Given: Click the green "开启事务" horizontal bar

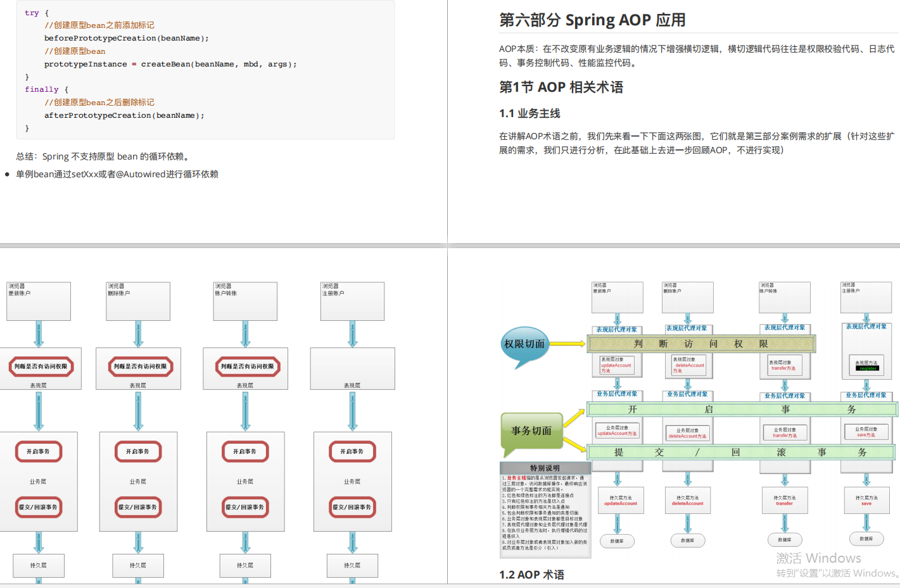Looking at the screenshot, I should [742, 410].
